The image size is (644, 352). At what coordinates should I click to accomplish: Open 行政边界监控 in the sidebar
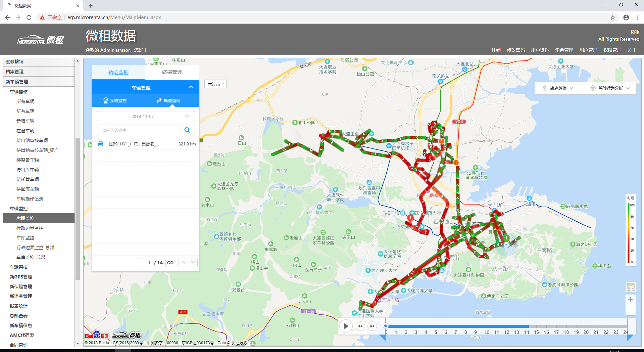coord(30,228)
